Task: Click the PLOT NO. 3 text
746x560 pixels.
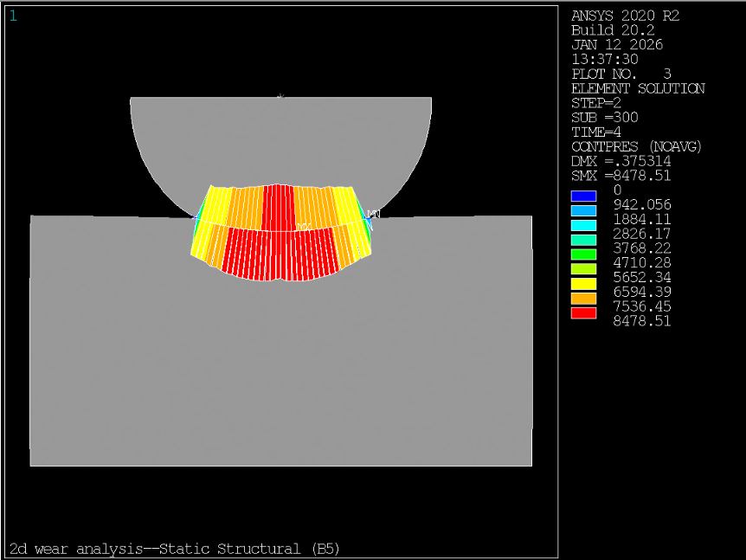Action: (x=621, y=74)
